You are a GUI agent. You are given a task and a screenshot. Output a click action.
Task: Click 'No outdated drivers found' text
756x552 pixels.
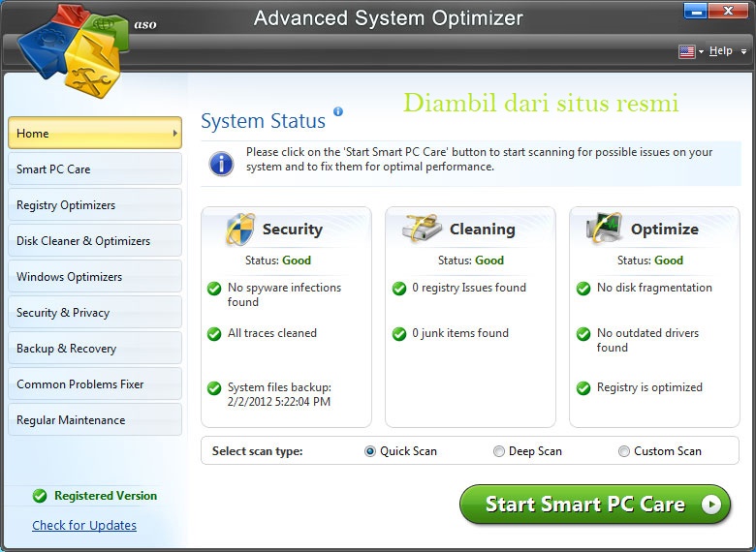647,340
